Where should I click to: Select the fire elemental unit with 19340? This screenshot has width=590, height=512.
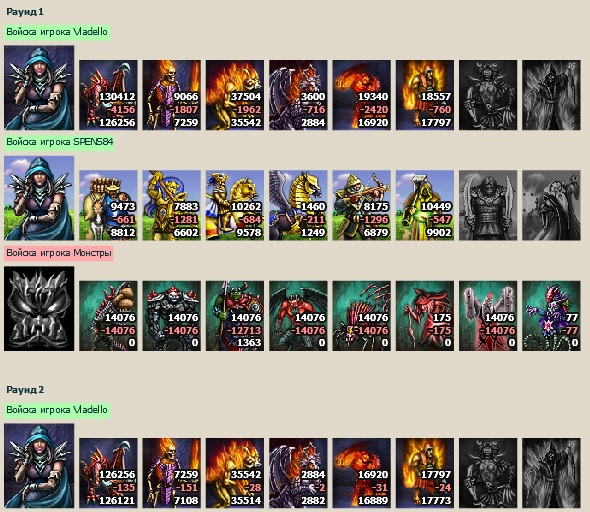click(x=362, y=95)
